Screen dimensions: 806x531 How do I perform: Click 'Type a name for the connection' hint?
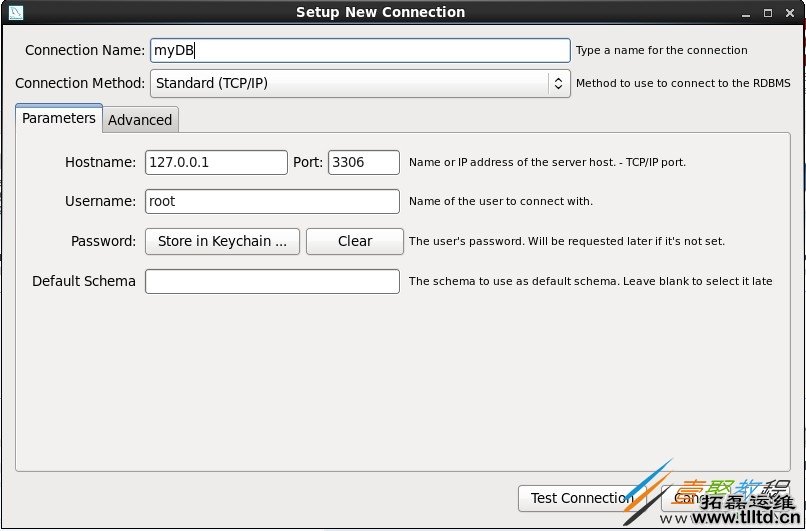(x=662, y=50)
